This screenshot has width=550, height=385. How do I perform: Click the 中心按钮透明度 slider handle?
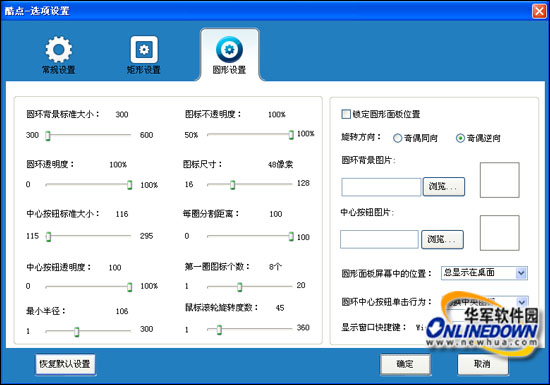coord(129,287)
